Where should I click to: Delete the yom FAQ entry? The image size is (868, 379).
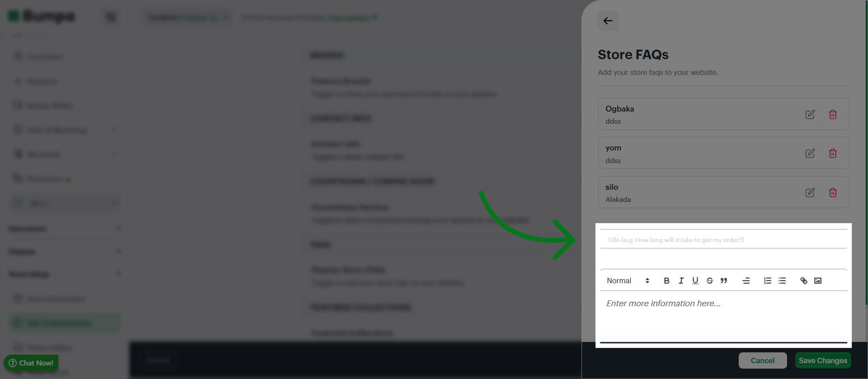point(832,154)
